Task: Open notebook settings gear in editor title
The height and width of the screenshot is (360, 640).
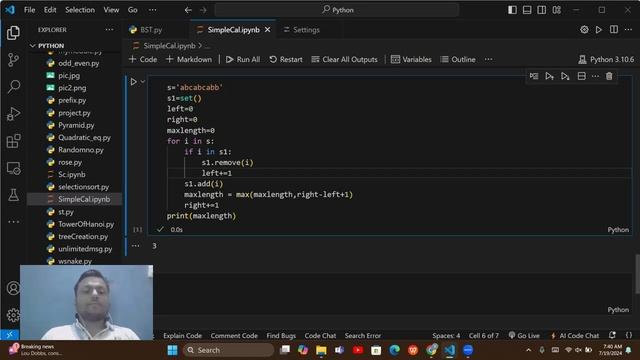Action: pyautogui.click(x=584, y=30)
